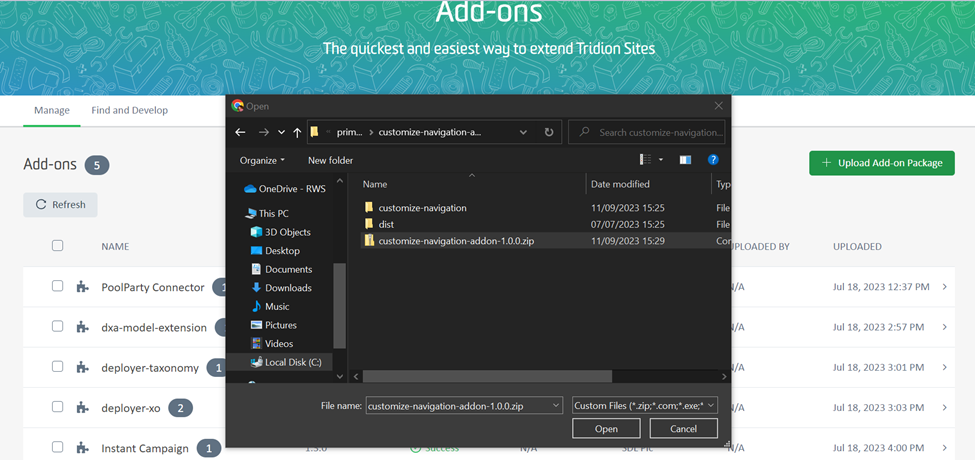Click the Refresh add-ons button
This screenshot has height=460, width=975.
(60, 205)
